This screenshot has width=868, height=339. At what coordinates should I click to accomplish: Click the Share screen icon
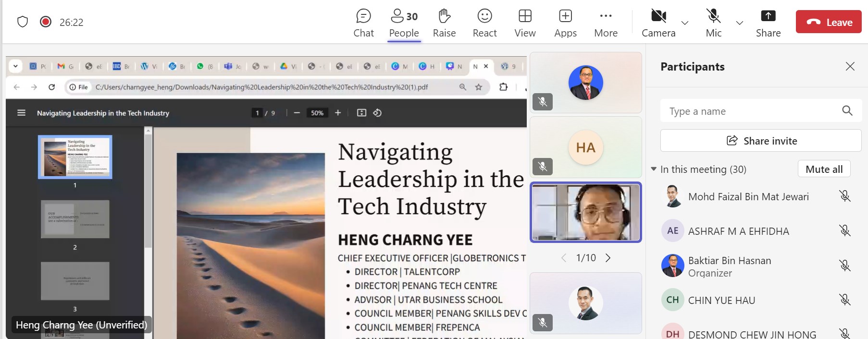point(768,23)
